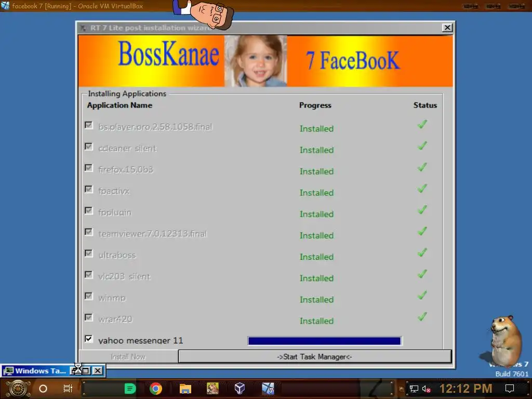Toggle the ultraboss checkbox
Viewport: 532px width, 399px height.
[x=88, y=254]
